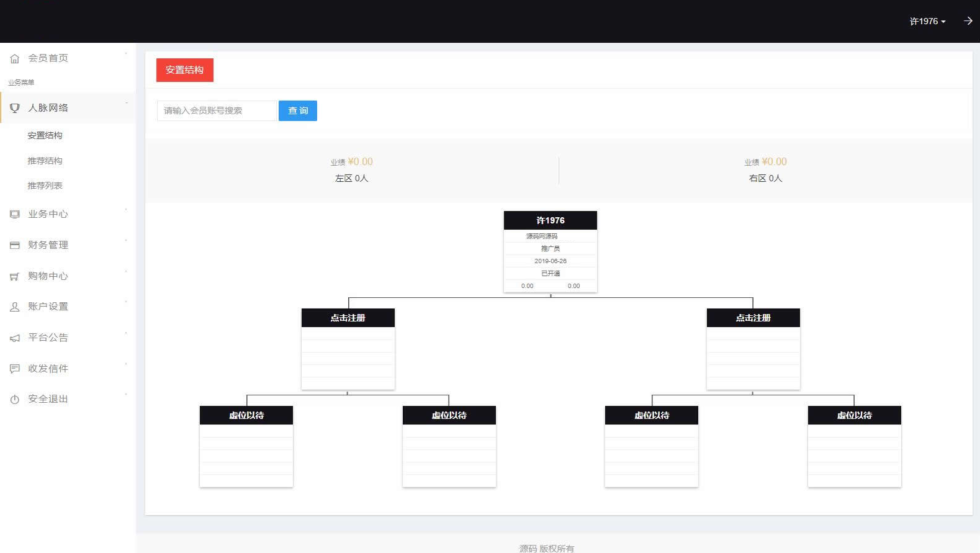980x553 pixels.
Task: Click the power icon beside 安全退出
Action: click(x=15, y=399)
